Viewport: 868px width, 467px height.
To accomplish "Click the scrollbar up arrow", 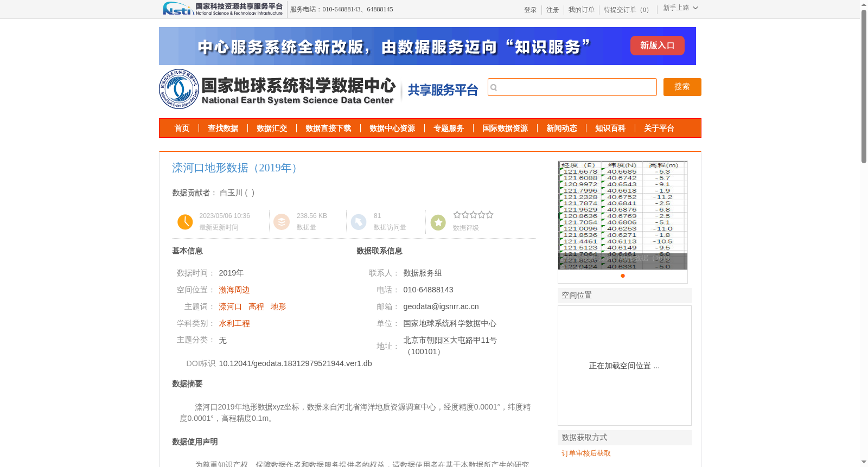I will [864, 4].
